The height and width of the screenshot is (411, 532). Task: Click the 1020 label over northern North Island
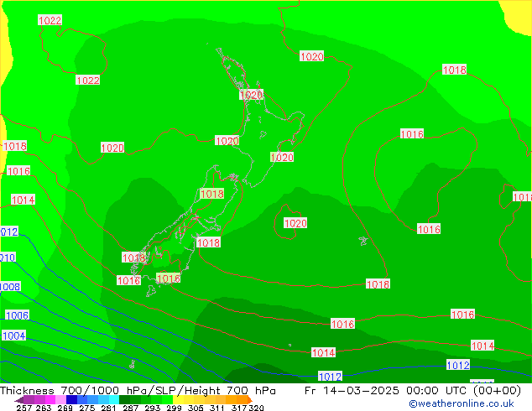(x=252, y=95)
